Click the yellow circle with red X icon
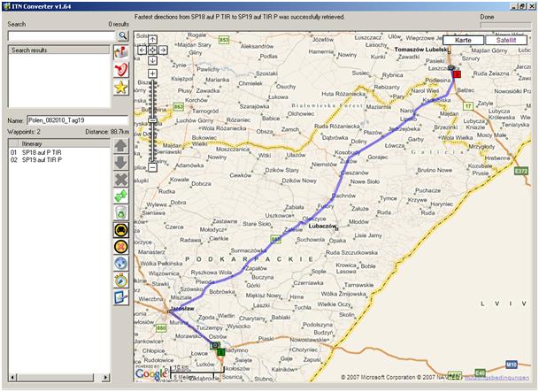Image resolution: width=539 pixels, height=392 pixels. coord(121,247)
